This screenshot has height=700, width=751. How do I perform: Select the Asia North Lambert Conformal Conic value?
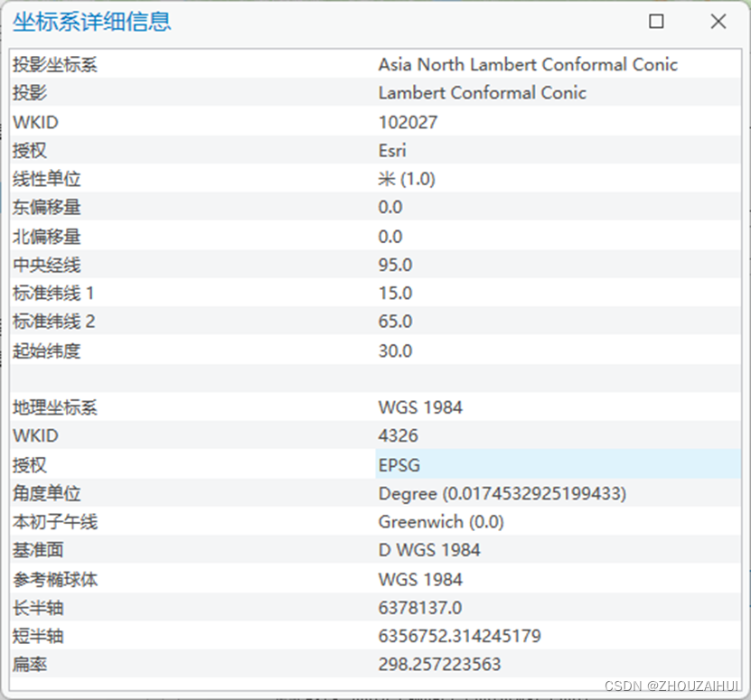click(528, 65)
